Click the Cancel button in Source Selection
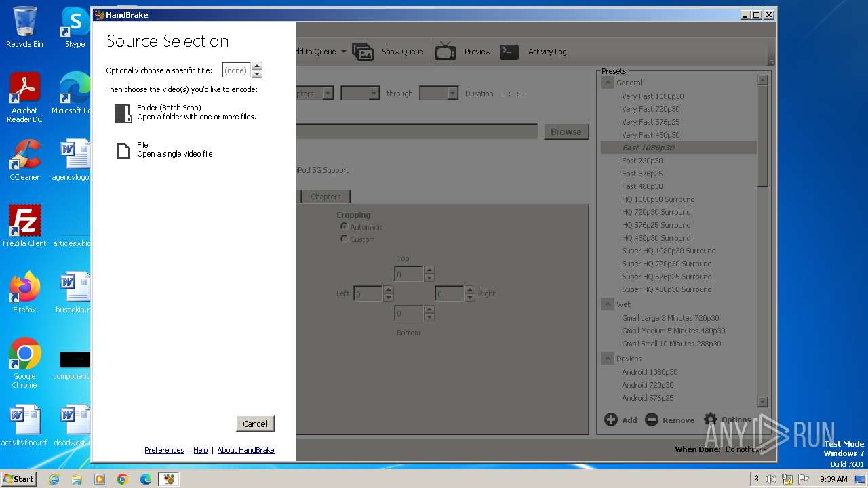Screen dimensions: 868x488 (x=255, y=424)
